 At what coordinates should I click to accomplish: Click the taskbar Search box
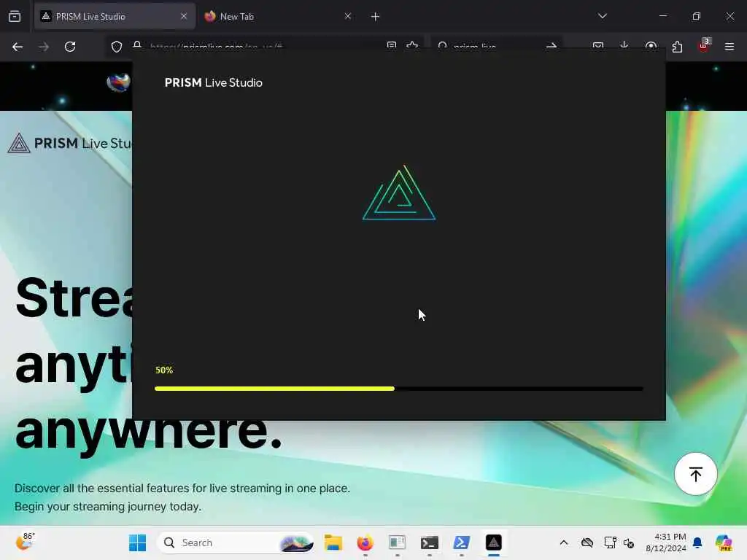(236, 542)
